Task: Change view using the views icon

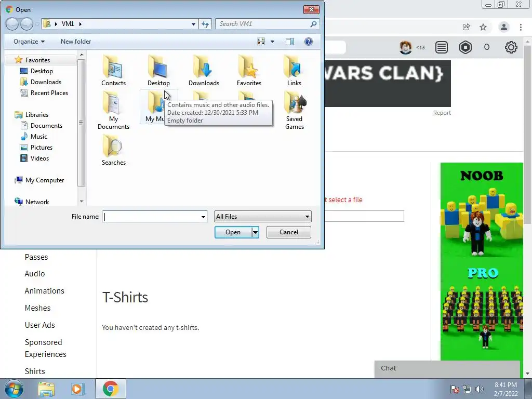Action: point(261,42)
